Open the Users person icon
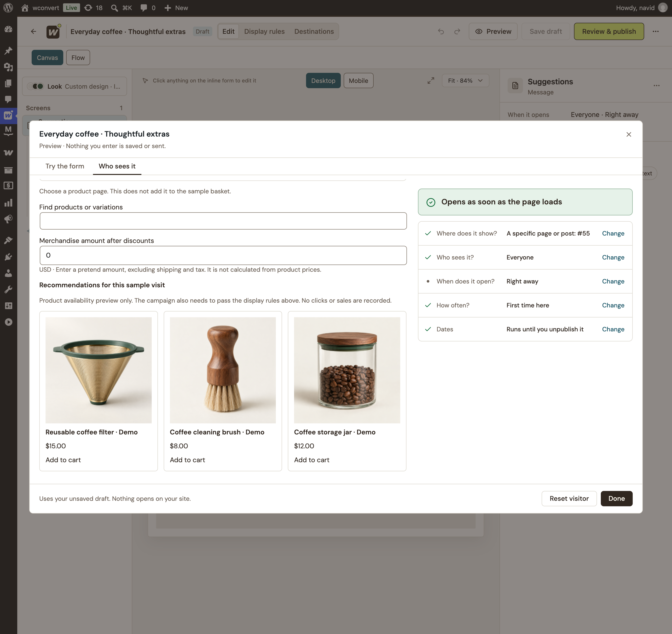672x634 pixels. click(x=8, y=273)
